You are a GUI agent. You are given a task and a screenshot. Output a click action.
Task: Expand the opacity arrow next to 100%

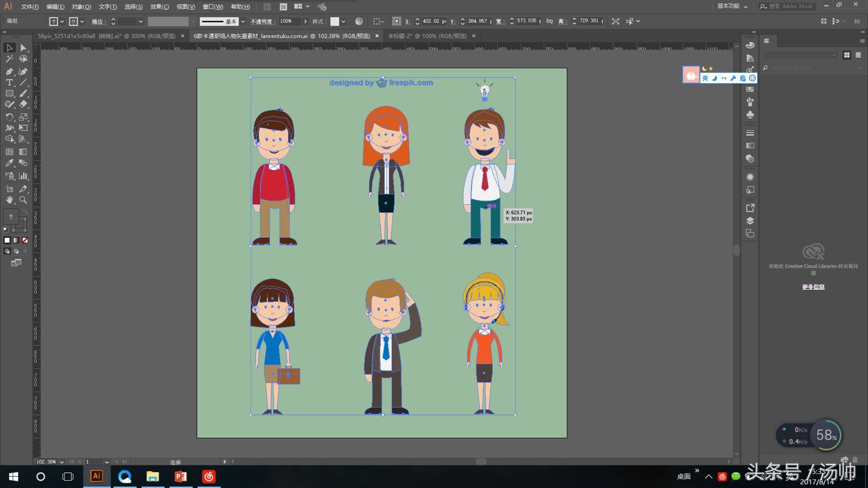[305, 21]
